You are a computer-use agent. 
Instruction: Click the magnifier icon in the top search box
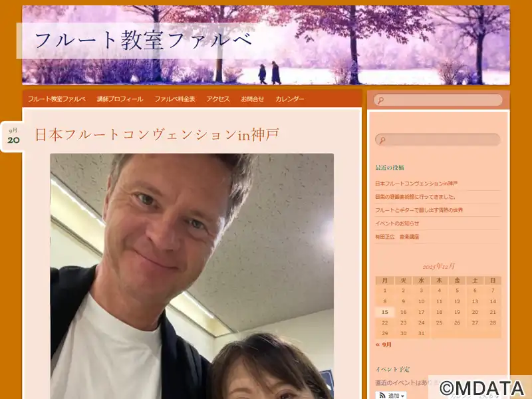(380, 100)
